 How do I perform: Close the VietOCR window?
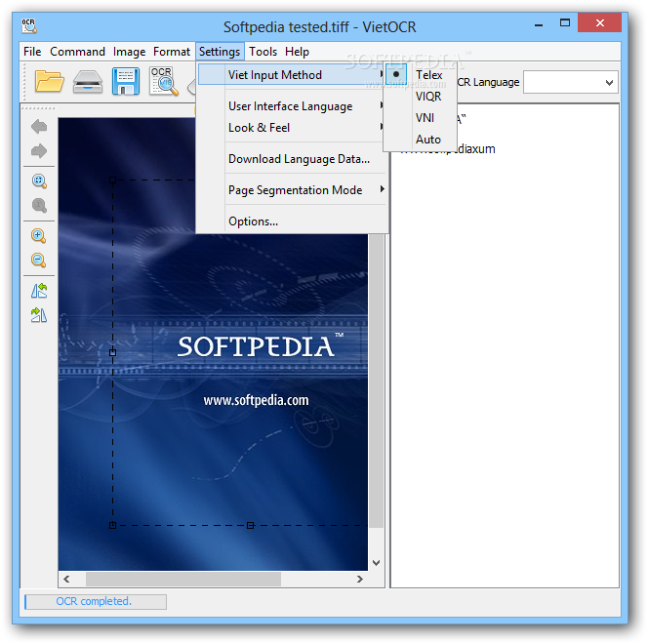point(599,22)
